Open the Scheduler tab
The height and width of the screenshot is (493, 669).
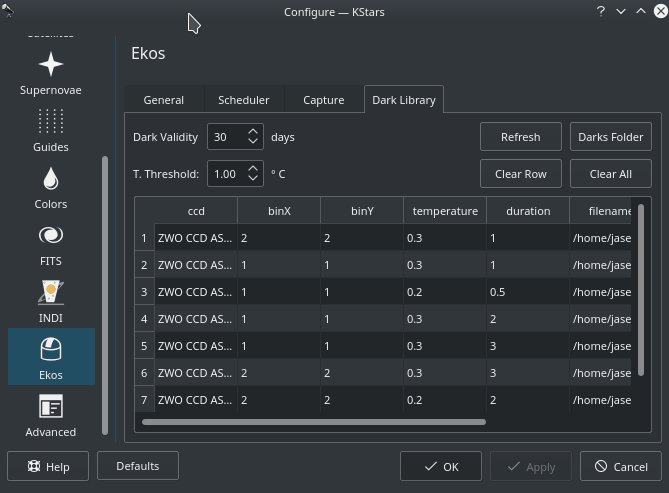point(243,100)
